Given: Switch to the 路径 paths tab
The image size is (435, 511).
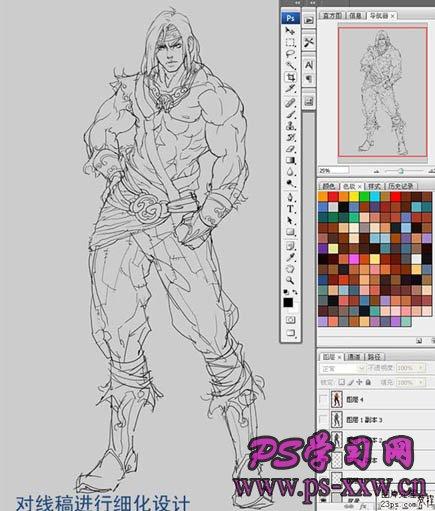Looking at the screenshot, I should [x=374, y=357].
